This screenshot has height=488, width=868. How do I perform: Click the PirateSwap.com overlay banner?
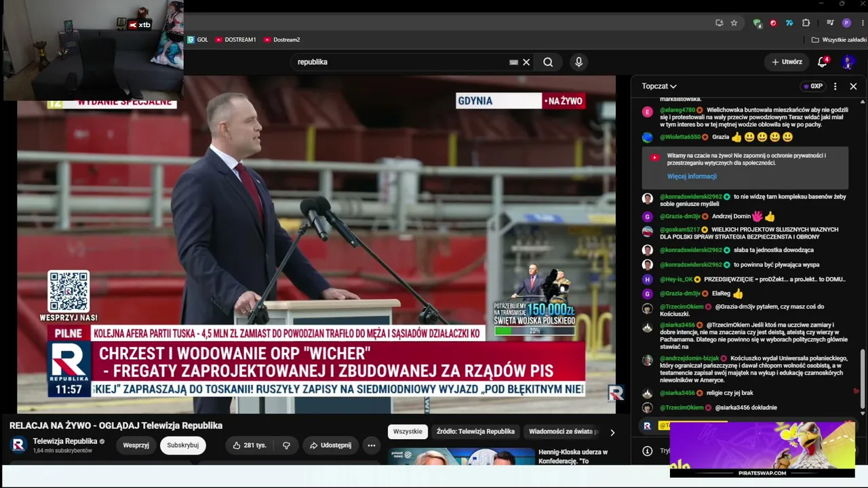click(x=762, y=449)
